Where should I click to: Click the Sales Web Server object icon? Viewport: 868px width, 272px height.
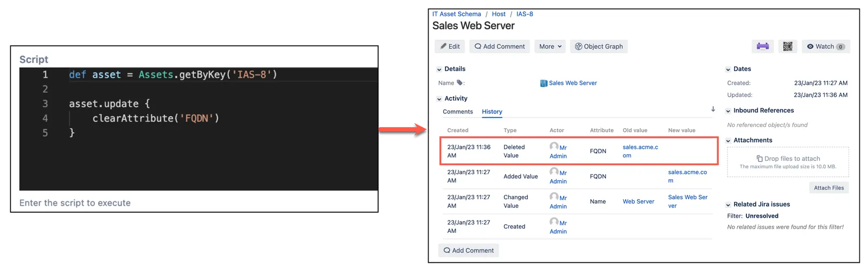tap(544, 83)
